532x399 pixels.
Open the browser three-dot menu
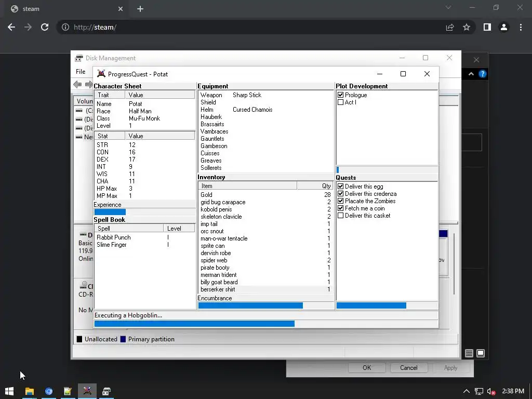tap(521, 27)
